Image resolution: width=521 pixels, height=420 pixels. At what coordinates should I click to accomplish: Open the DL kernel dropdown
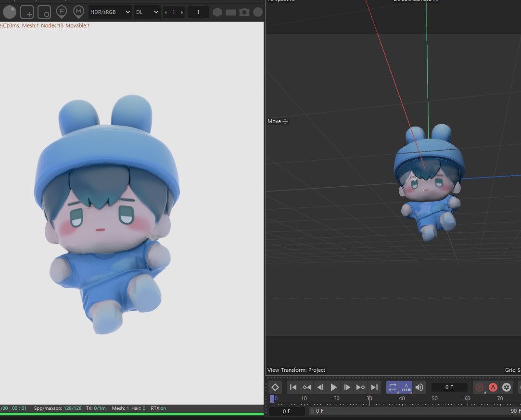tap(147, 12)
